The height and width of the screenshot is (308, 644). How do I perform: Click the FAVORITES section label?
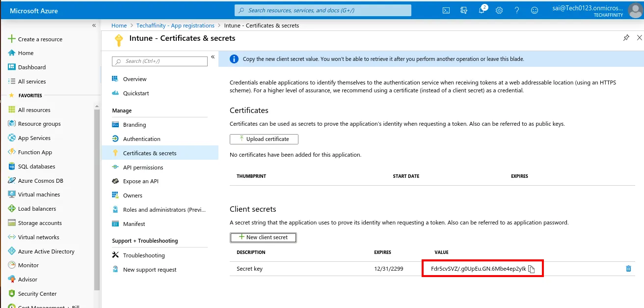30,96
